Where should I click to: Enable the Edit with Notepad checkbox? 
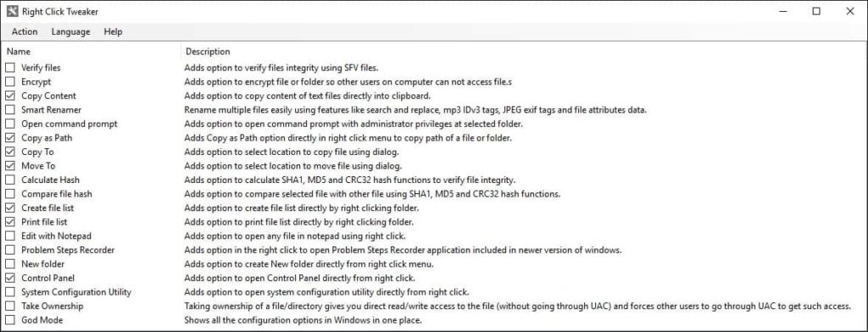tap(10, 236)
